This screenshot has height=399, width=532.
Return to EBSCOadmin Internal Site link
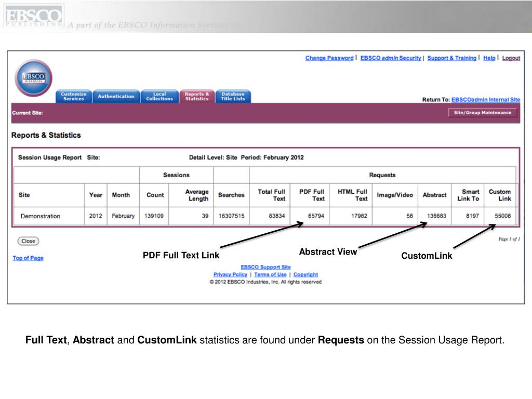[486, 100]
